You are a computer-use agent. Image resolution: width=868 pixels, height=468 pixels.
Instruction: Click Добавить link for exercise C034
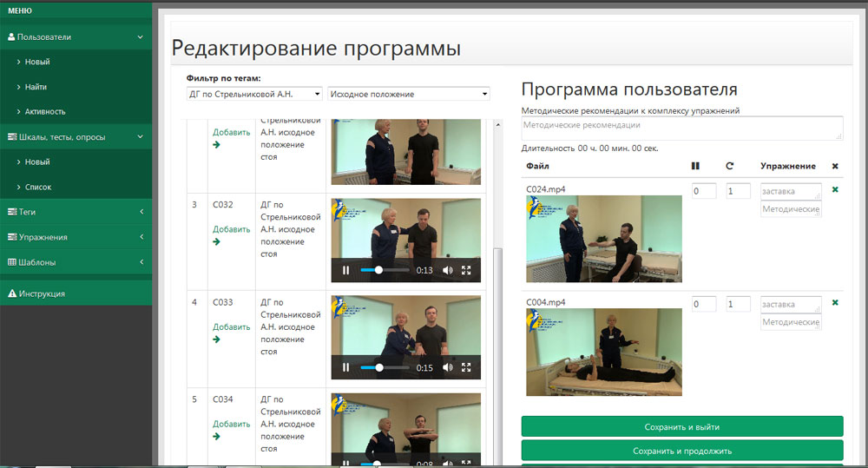click(232, 424)
